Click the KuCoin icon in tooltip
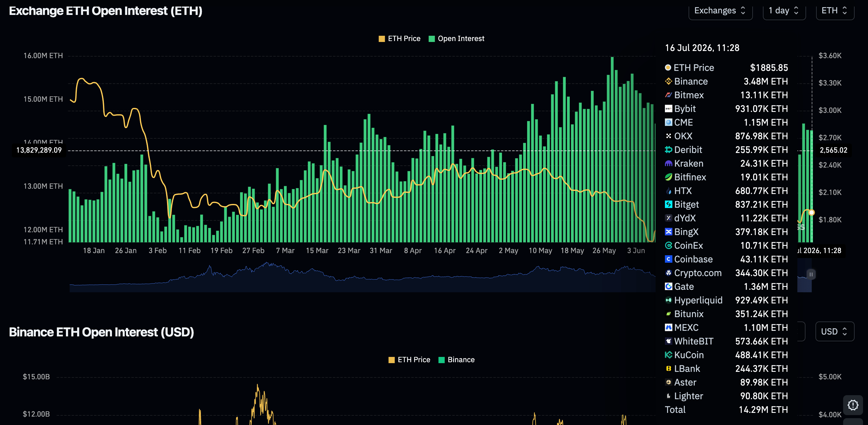 tap(668, 355)
